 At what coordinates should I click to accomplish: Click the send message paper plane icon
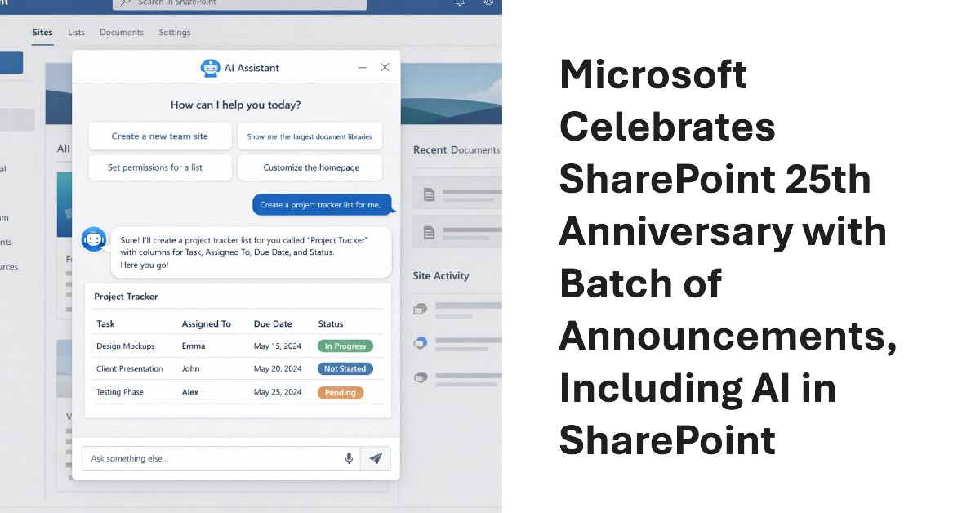click(x=376, y=458)
